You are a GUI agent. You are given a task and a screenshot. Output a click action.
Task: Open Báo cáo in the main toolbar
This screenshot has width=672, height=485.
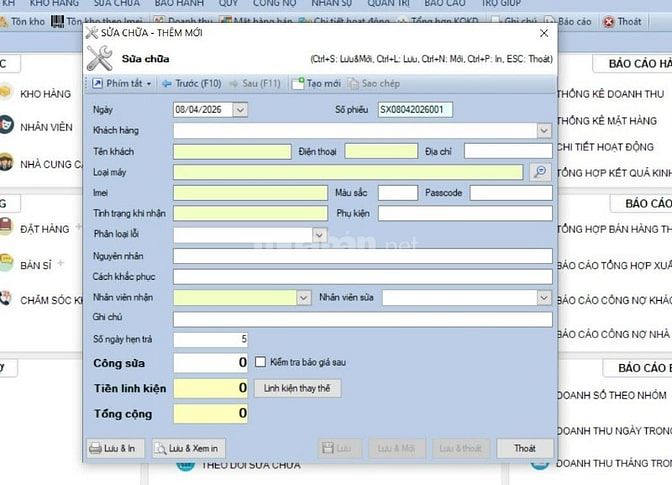click(x=569, y=22)
